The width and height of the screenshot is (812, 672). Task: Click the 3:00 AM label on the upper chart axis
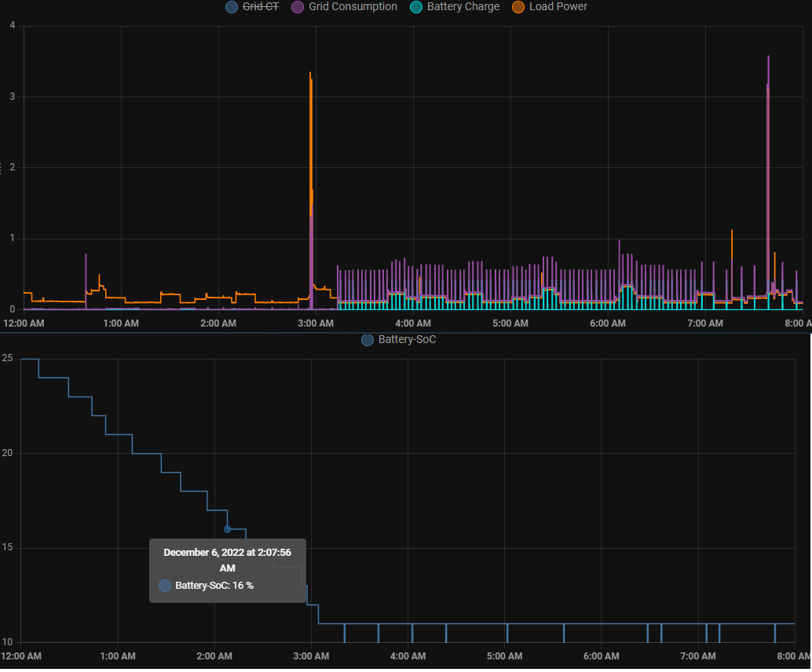(316, 323)
